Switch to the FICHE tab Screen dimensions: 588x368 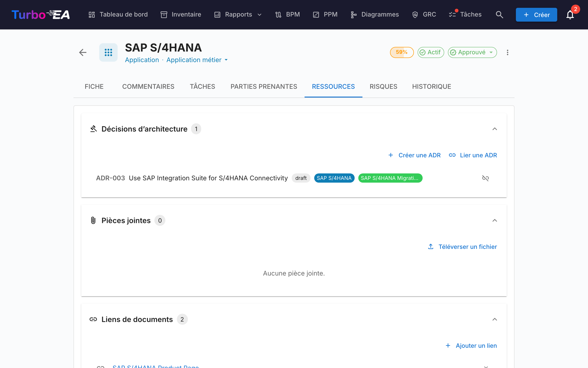tap(94, 86)
